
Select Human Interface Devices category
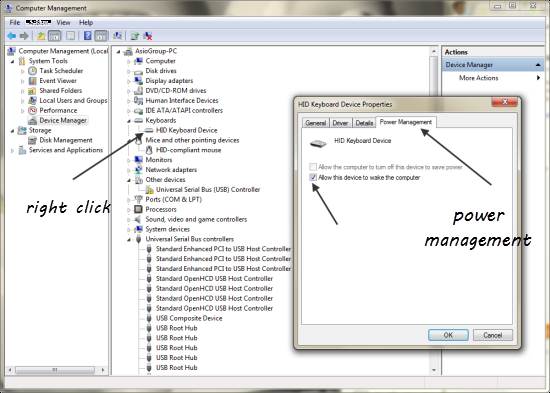pos(182,101)
